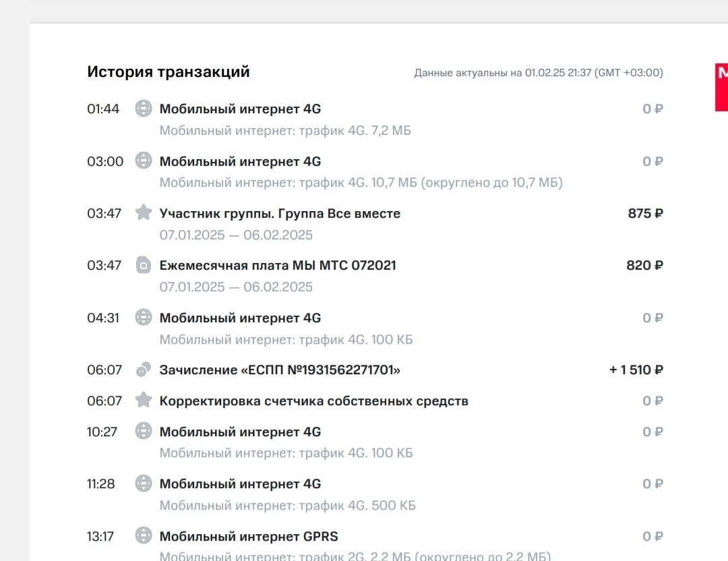Click coins icon next to Зачисление ЕСПП
Viewport: 728px width, 561px height.
pyautogui.click(x=144, y=370)
